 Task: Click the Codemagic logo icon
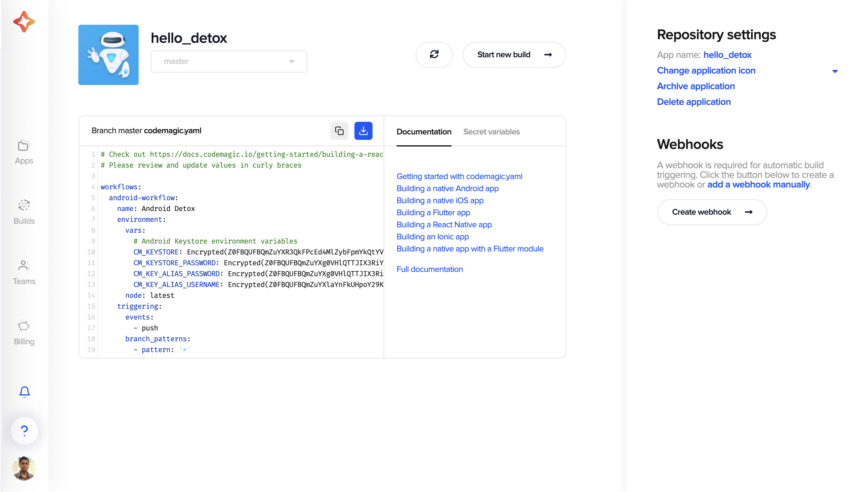point(24,22)
